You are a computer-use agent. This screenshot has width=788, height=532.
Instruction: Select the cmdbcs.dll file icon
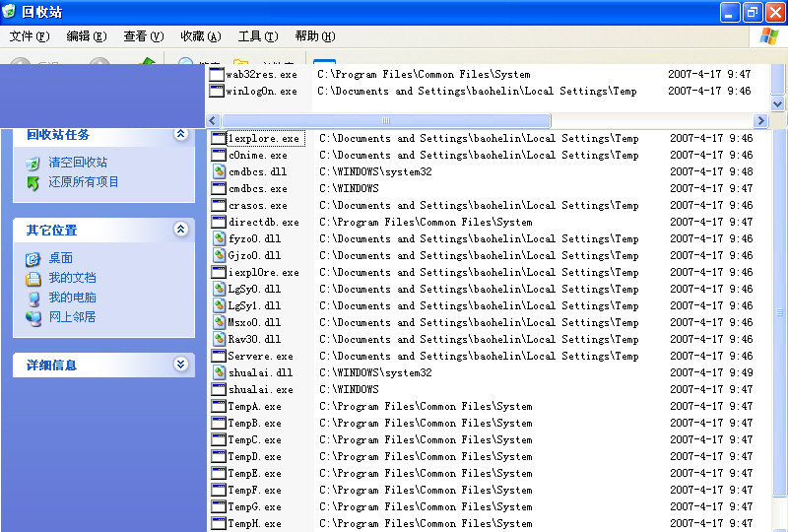[219, 171]
